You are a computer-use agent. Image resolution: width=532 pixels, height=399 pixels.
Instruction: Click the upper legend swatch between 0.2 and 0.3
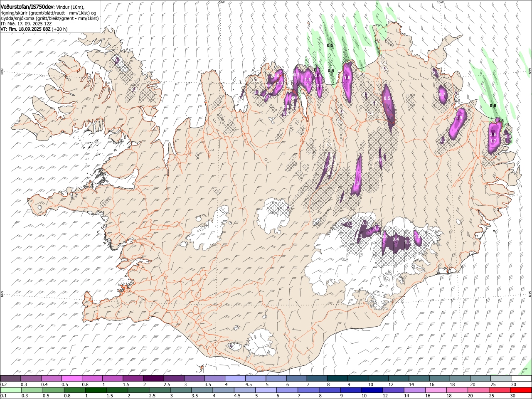coord(10,378)
